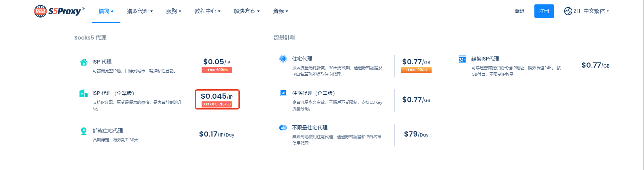The height and width of the screenshot is (170, 644).
Task: Click the 922 S5Proxy logo
Action: click(59, 11)
